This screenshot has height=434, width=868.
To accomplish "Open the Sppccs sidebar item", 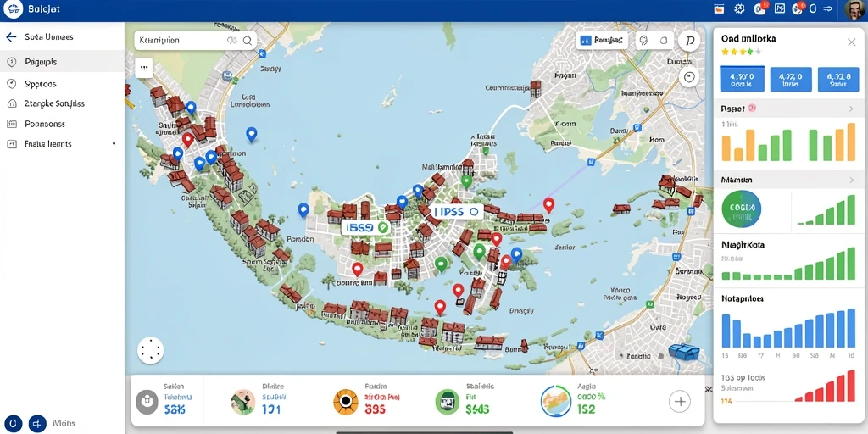I will coord(62,84).
